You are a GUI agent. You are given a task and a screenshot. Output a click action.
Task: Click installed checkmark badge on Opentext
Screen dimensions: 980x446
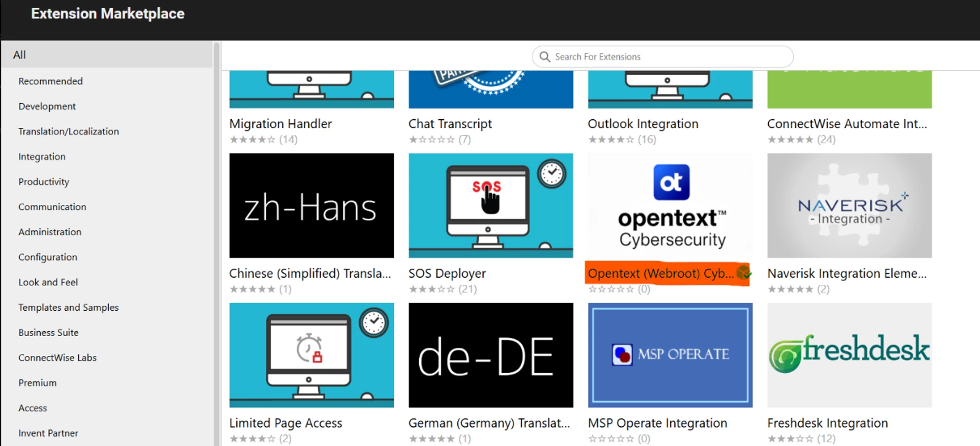(x=744, y=272)
